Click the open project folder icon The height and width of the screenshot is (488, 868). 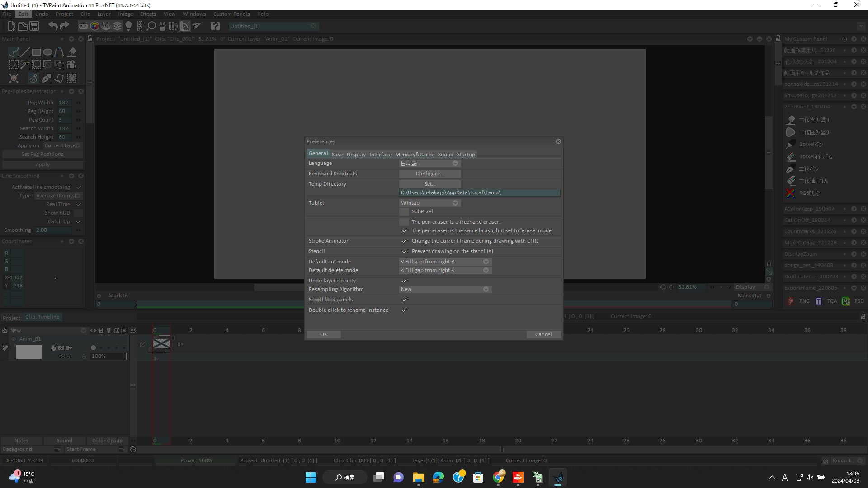tap(23, 26)
